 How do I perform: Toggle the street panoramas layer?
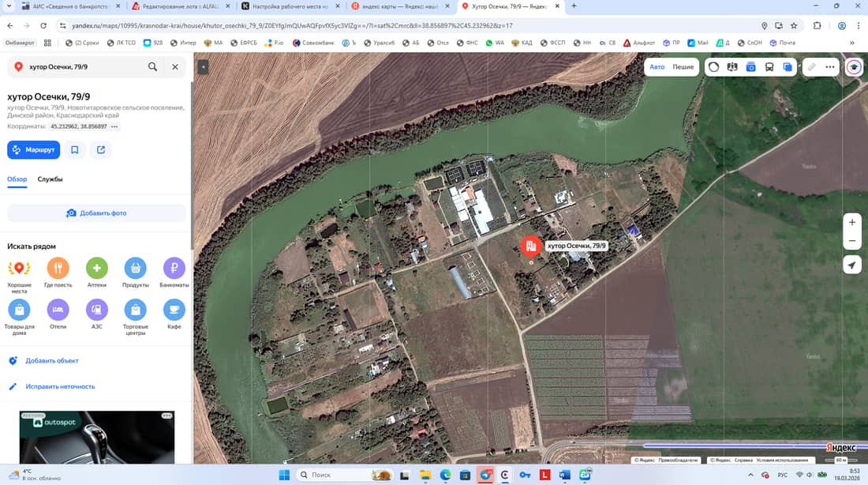[750, 67]
